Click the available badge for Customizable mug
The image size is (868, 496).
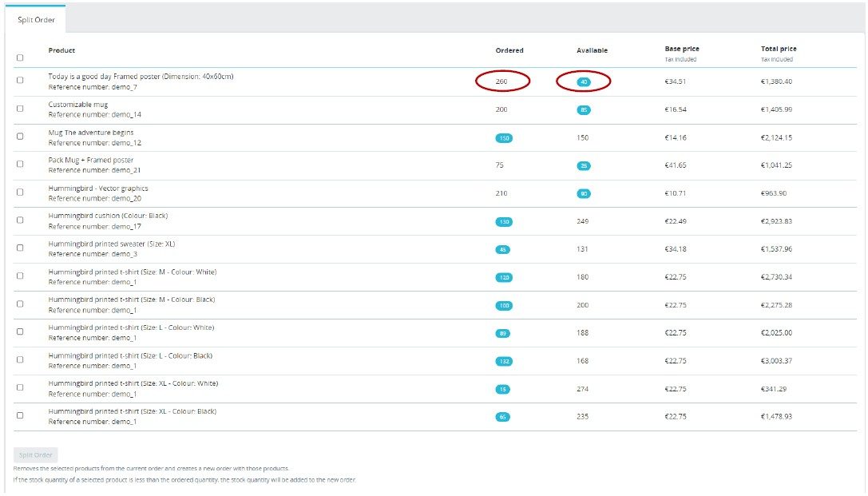point(584,109)
